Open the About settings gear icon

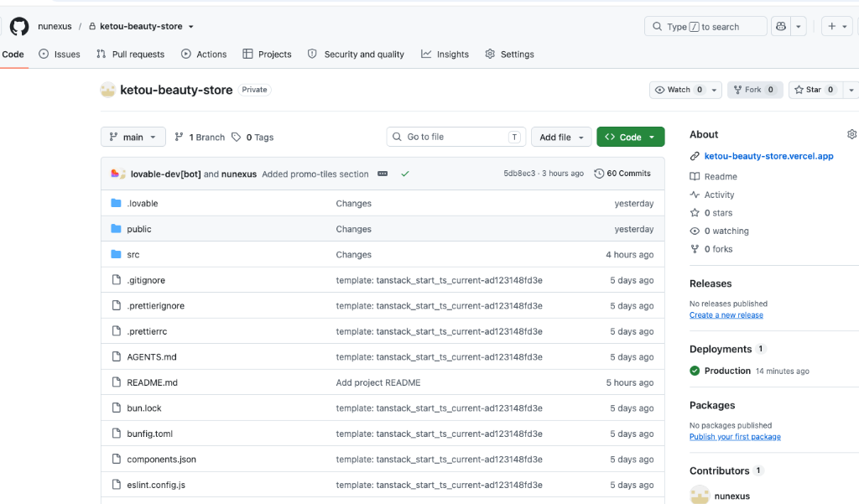tap(851, 134)
